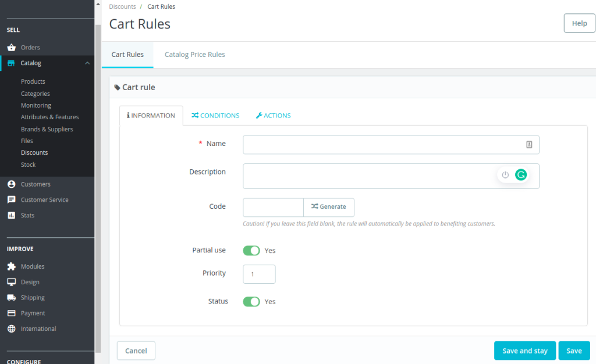This screenshot has height=364, width=596.
Task: Click the Discounts breadcrumb link
Action: 122,6
